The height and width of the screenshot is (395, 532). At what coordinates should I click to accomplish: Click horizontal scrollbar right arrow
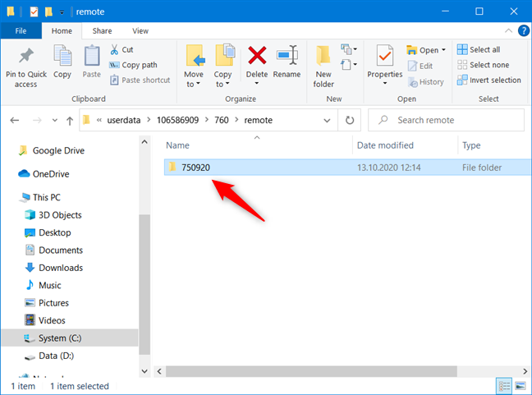pyautogui.click(x=525, y=371)
